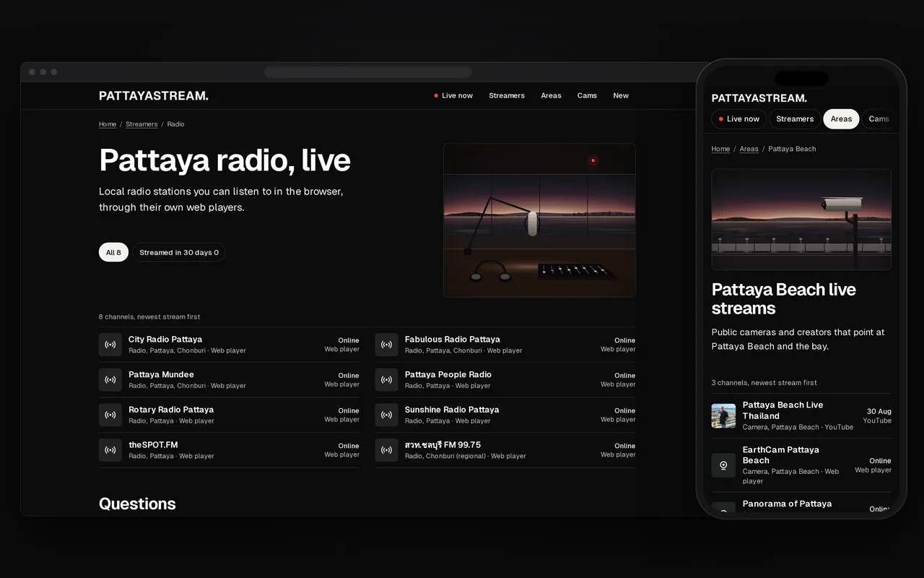This screenshot has height=578, width=924.
Task: Click the EarthCam Pattaya Beach camera icon on phone
Action: [723, 465]
